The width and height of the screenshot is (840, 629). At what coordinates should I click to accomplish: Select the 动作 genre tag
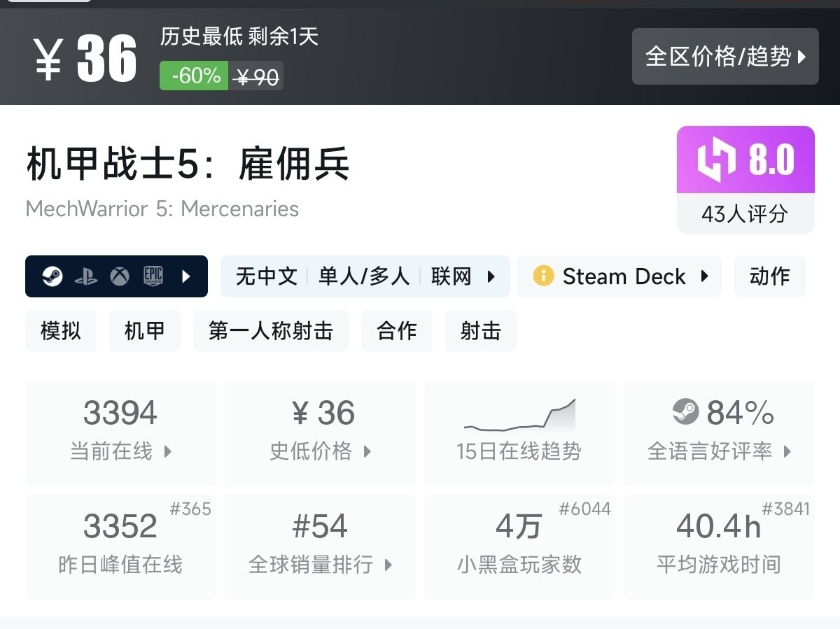[x=769, y=276]
